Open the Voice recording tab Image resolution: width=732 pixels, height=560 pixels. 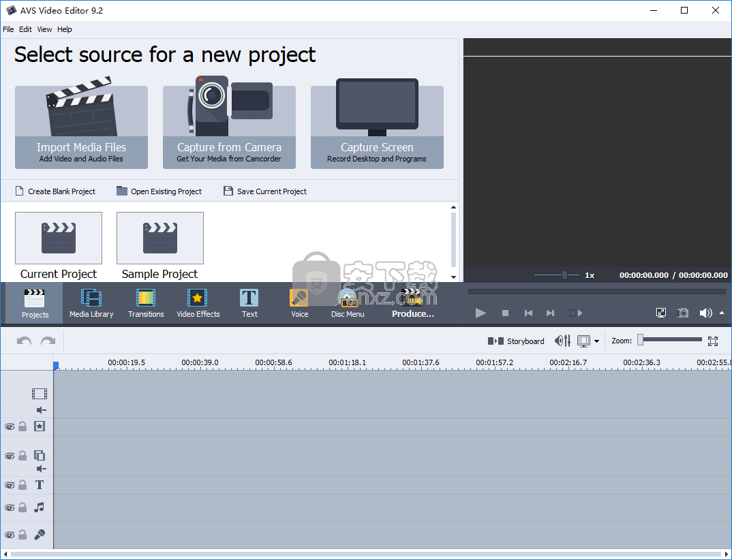299,303
